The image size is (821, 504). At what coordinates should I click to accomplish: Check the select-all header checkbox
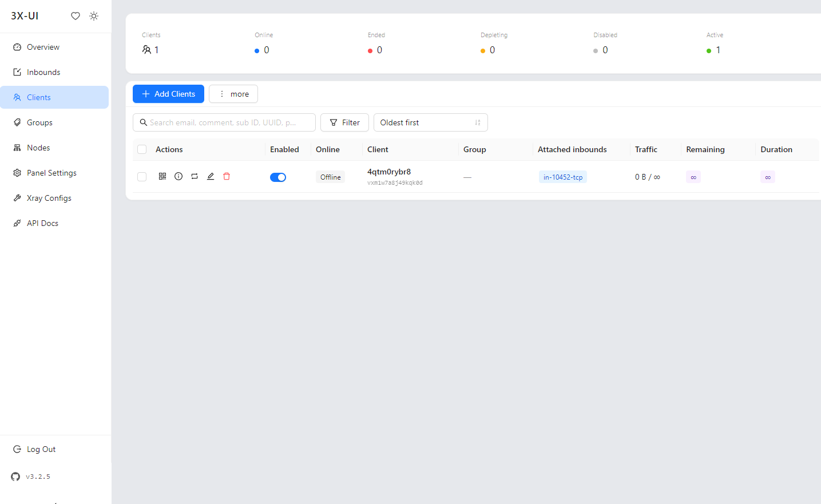click(x=142, y=149)
